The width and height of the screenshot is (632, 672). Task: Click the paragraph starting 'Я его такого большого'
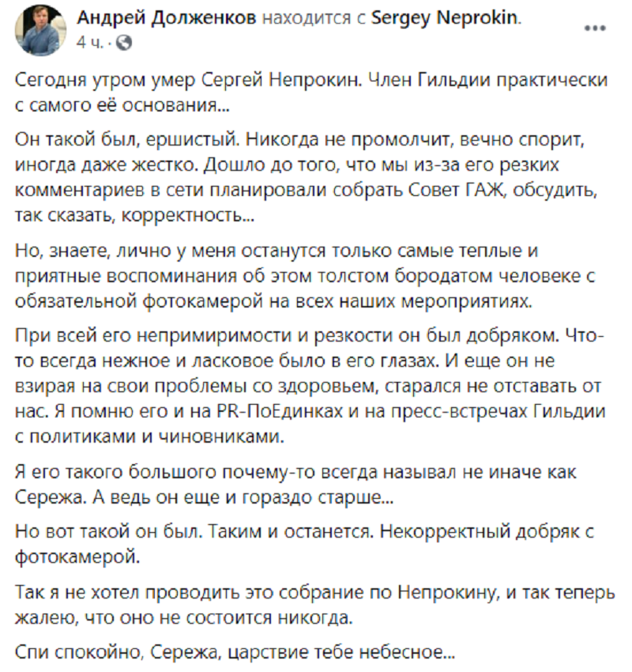295,485
